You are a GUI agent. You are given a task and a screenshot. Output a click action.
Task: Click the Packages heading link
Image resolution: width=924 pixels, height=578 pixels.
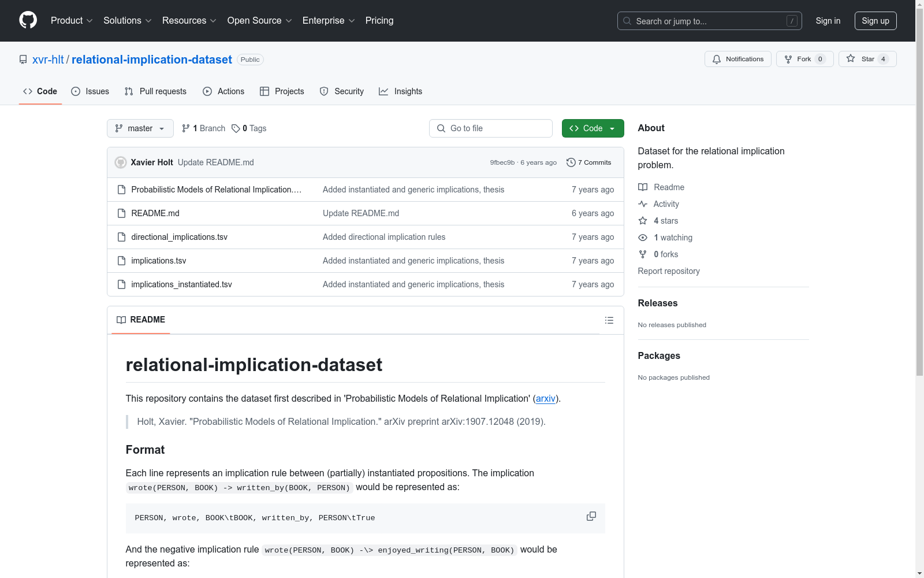click(659, 355)
